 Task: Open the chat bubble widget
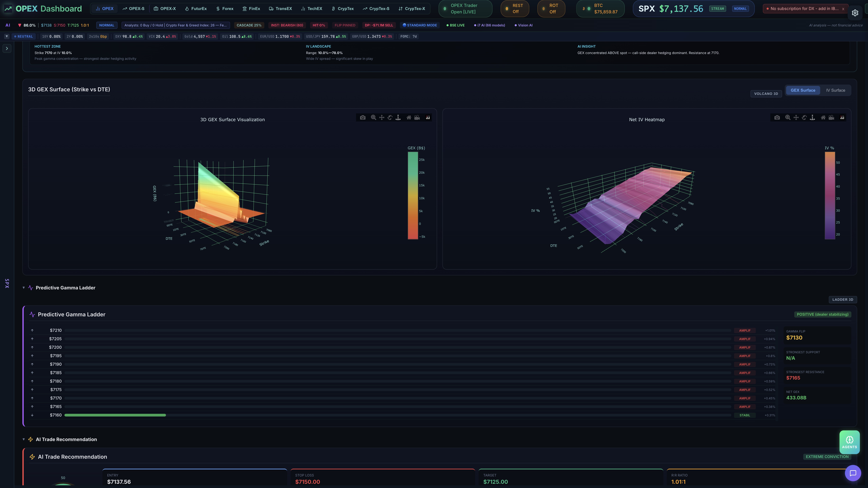point(853,473)
